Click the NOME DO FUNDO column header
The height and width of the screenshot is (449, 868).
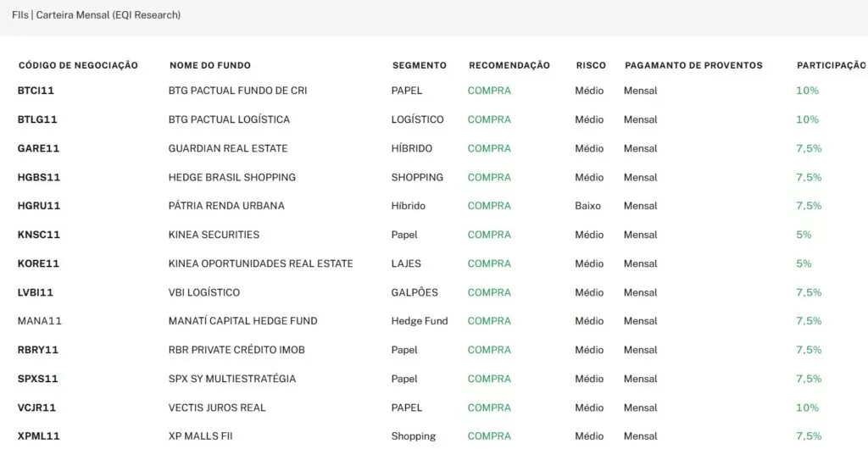(x=210, y=65)
